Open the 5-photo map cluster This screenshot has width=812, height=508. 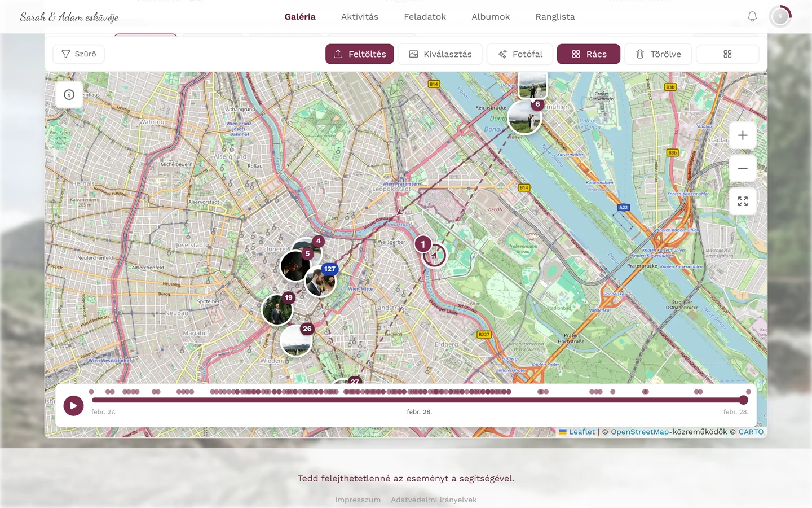(x=296, y=265)
